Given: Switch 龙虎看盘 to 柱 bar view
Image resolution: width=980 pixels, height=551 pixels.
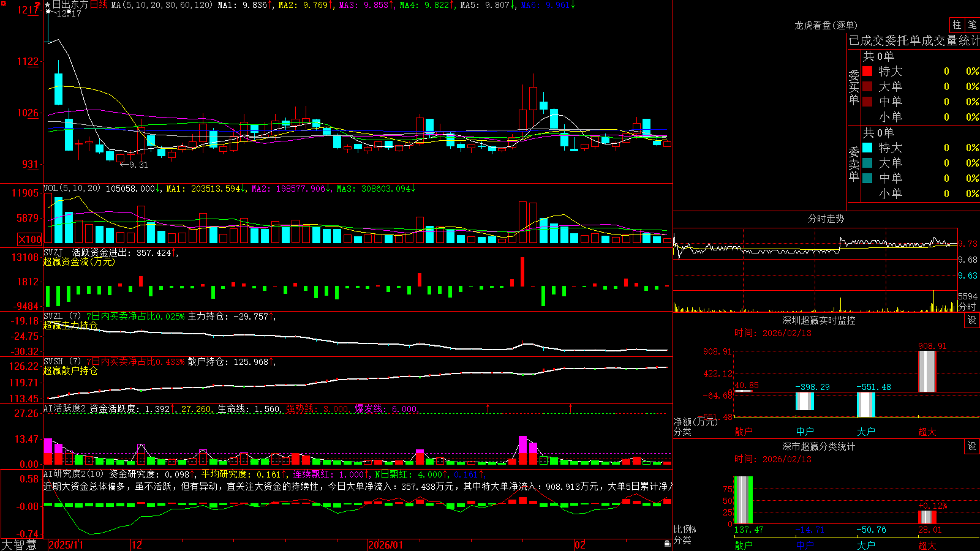Looking at the screenshot, I should [957, 24].
